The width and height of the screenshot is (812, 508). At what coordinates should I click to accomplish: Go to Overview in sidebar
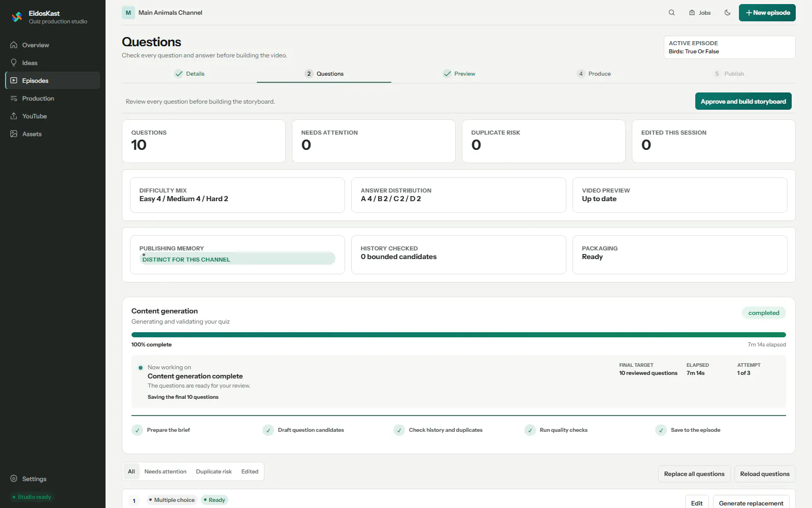(52, 45)
